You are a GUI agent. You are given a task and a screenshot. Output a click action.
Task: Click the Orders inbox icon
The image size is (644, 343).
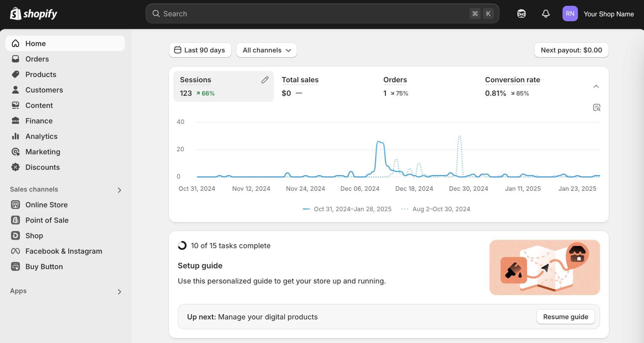pos(15,59)
